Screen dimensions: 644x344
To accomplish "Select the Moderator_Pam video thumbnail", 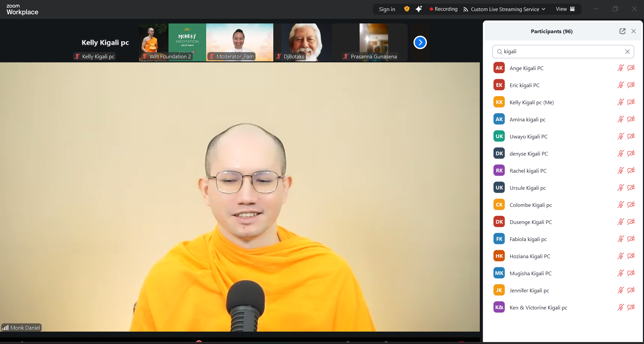I will coord(239,42).
